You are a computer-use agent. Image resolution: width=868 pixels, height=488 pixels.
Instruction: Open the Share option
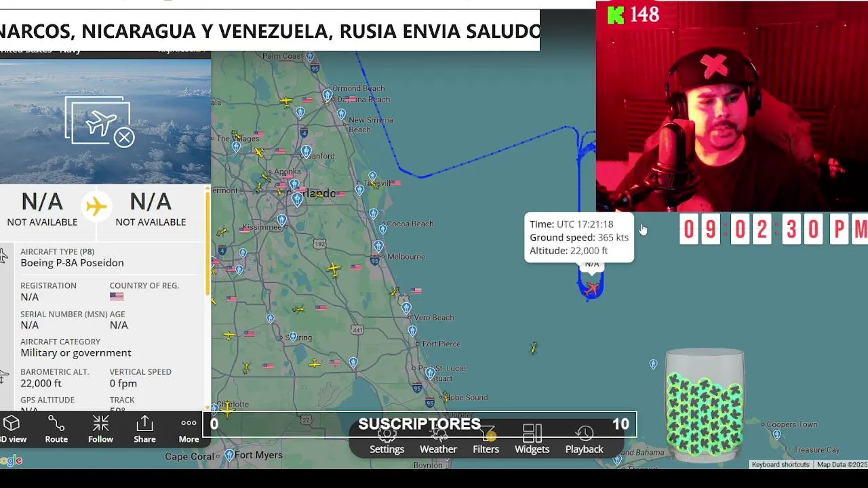(x=144, y=430)
